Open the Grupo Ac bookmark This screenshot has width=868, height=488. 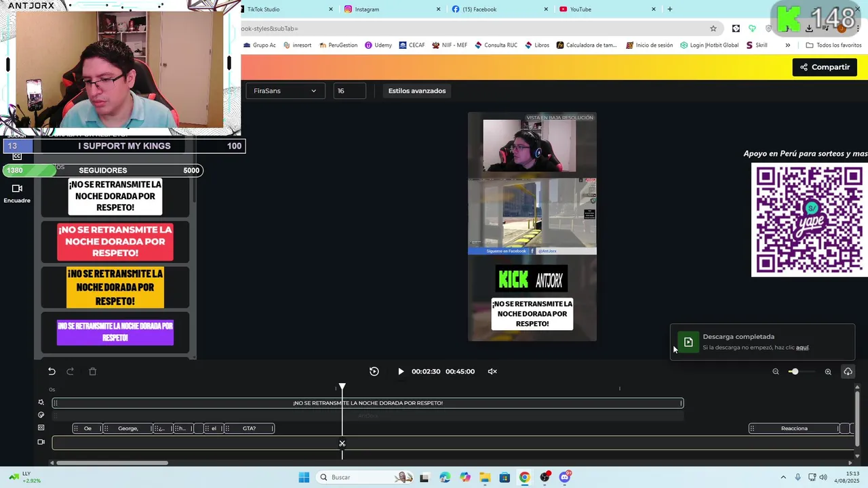click(260, 45)
